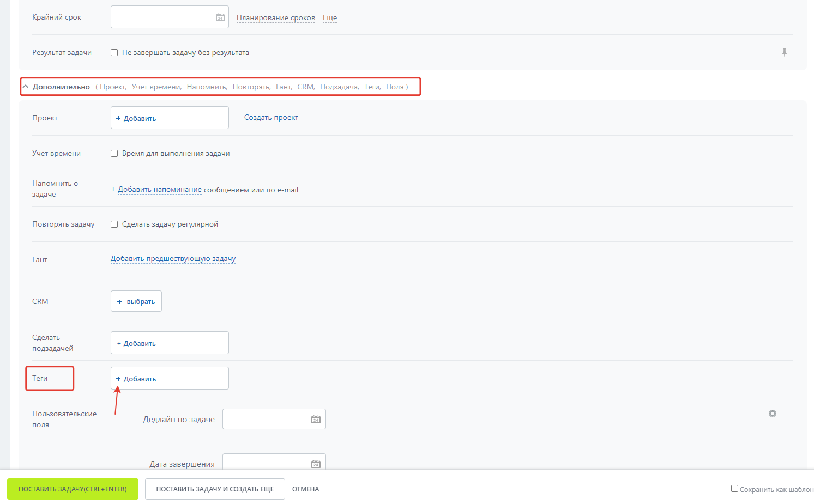Add tags via Теги Добавить field
Image resolution: width=814 pixels, height=504 pixels.
[170, 378]
